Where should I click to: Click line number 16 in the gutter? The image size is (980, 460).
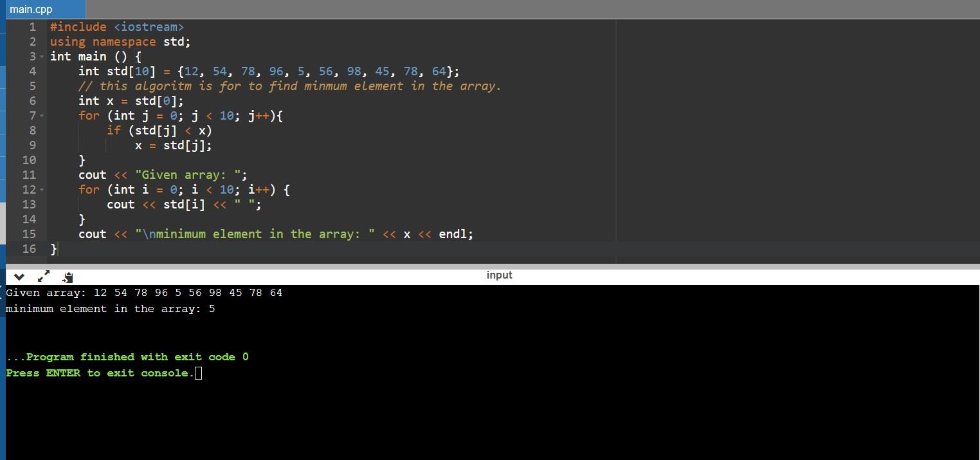29,249
